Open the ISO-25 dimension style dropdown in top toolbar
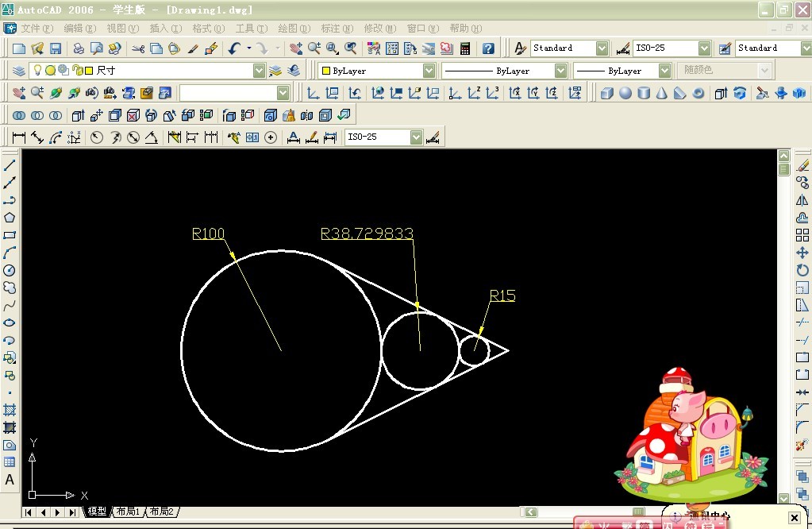The image size is (812, 529). click(704, 48)
